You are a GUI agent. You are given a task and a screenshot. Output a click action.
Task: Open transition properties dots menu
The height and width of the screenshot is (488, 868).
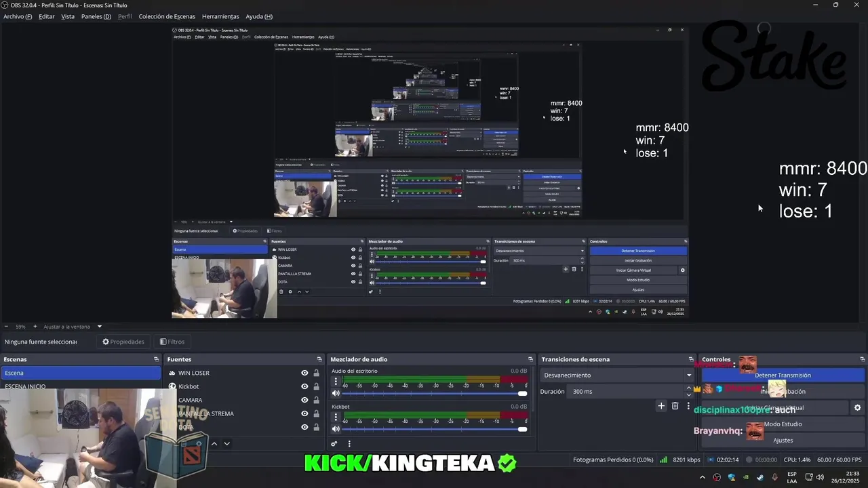click(x=688, y=406)
